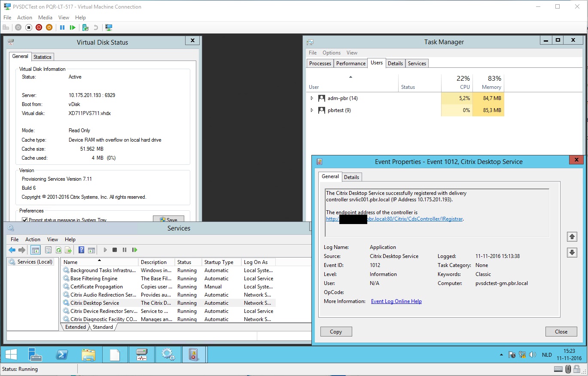Click the VM Ctrl+Alt+Del toolbar icon
The image size is (588, 376).
[6, 27]
